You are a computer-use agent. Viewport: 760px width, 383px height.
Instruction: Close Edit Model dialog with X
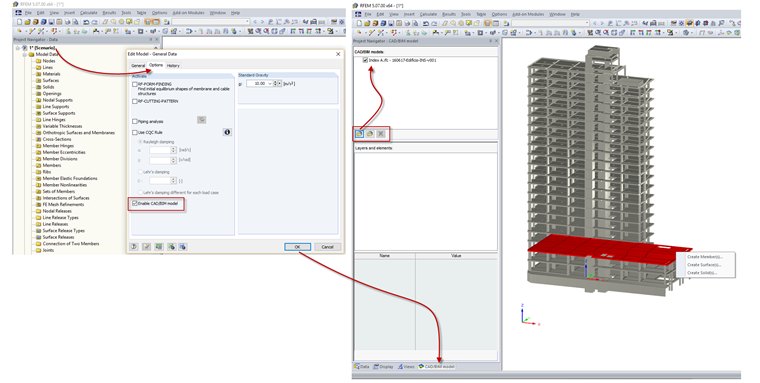click(338, 54)
